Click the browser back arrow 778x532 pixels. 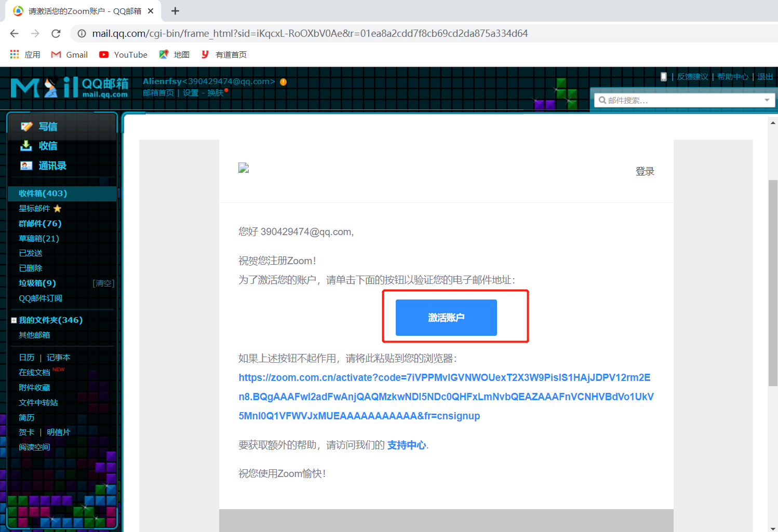(x=14, y=33)
